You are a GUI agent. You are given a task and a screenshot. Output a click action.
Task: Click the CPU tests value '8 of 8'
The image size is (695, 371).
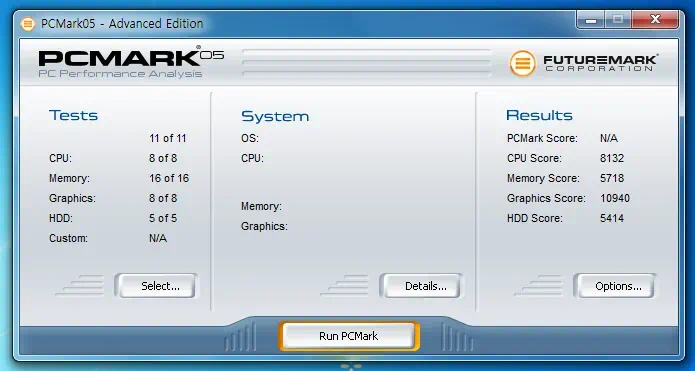(163, 158)
